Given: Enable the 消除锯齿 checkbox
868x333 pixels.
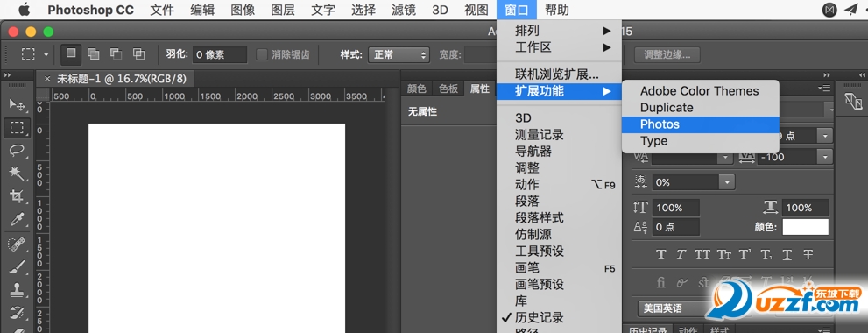Looking at the screenshot, I should coord(262,55).
